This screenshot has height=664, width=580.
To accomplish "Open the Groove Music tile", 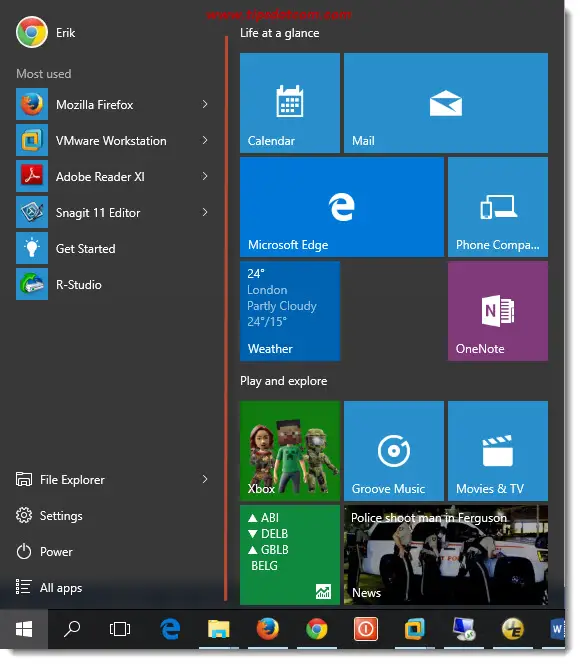I will [x=394, y=451].
